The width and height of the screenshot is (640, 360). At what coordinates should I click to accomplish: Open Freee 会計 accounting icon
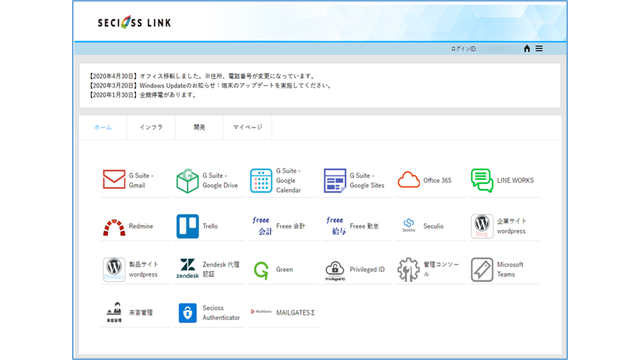261,226
